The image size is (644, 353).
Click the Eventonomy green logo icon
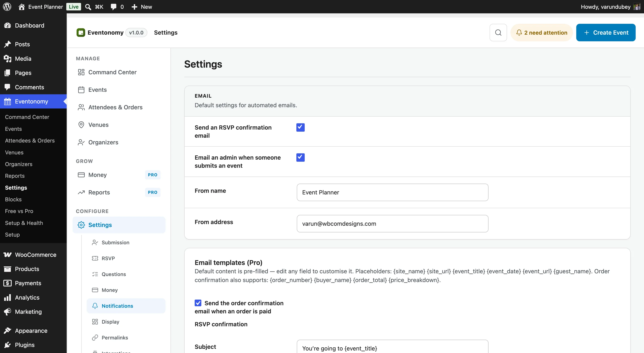pyautogui.click(x=81, y=33)
